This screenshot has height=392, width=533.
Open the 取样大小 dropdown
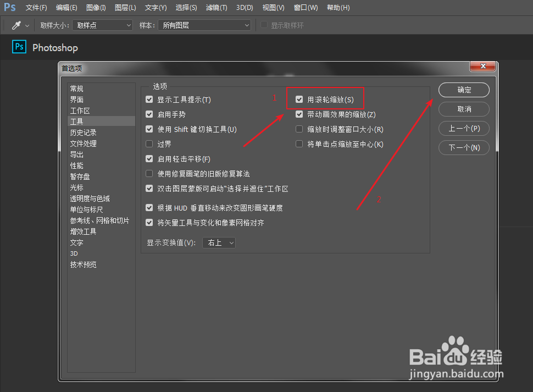[102, 25]
